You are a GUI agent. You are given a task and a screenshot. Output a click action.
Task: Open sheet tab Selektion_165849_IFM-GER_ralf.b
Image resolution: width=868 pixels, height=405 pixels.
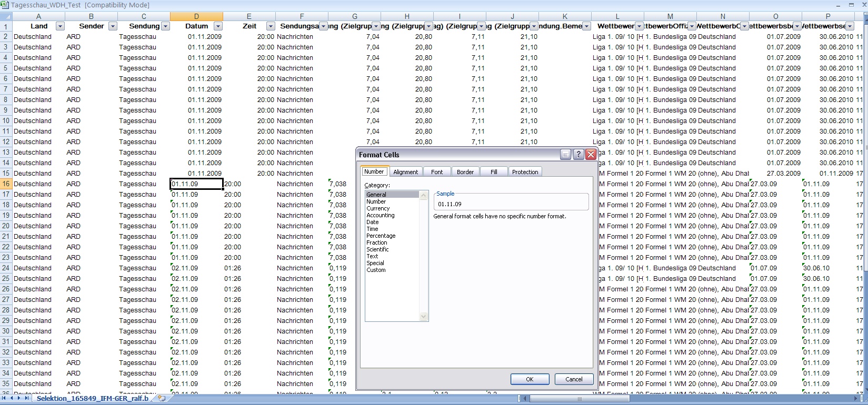click(x=93, y=398)
